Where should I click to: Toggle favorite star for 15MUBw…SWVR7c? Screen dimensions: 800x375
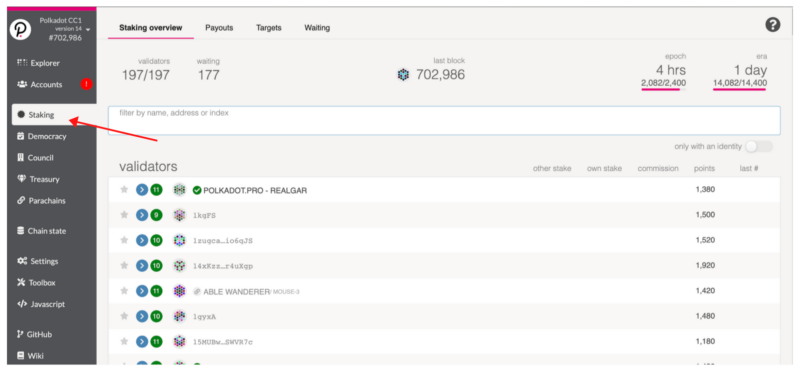(124, 341)
